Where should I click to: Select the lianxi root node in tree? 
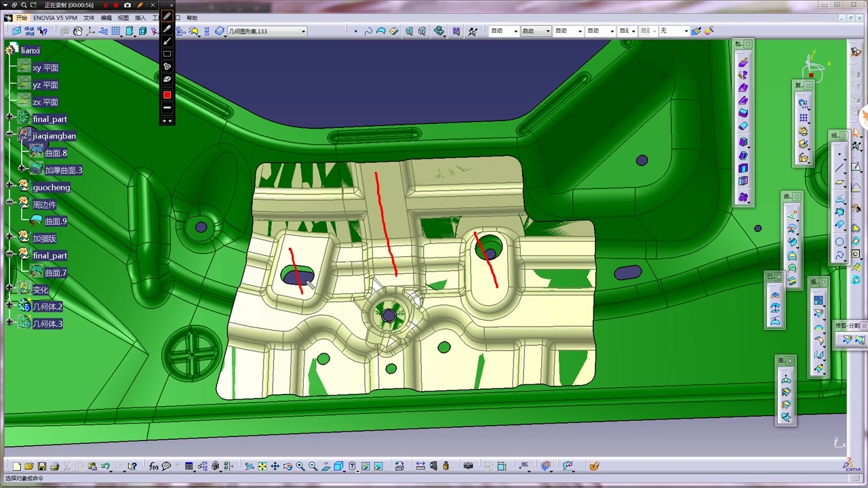pos(31,50)
